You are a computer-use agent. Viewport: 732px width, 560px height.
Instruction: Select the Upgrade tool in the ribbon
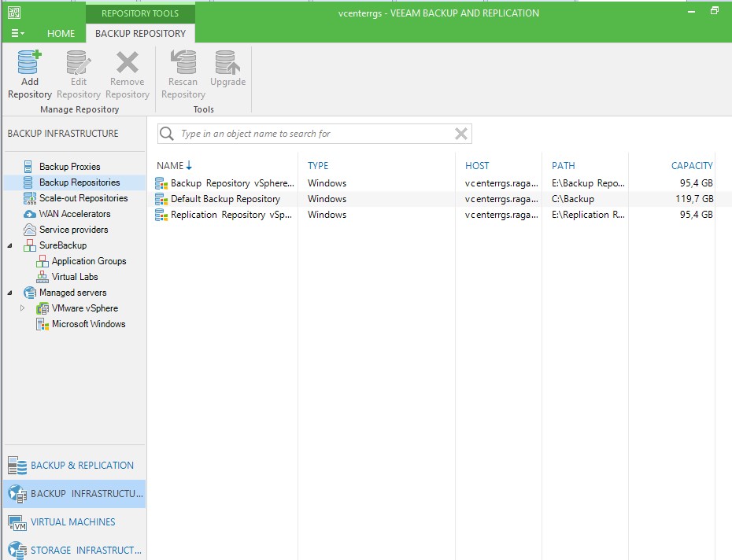click(x=227, y=71)
